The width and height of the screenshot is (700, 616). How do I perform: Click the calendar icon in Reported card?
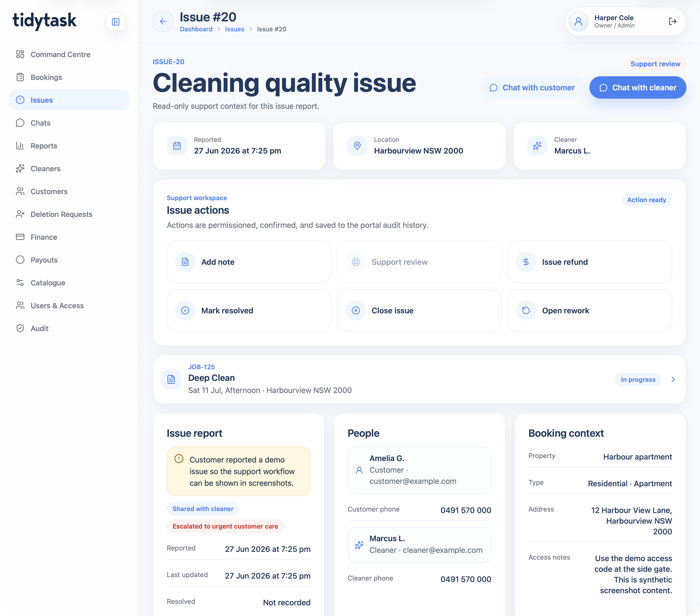[x=177, y=146]
